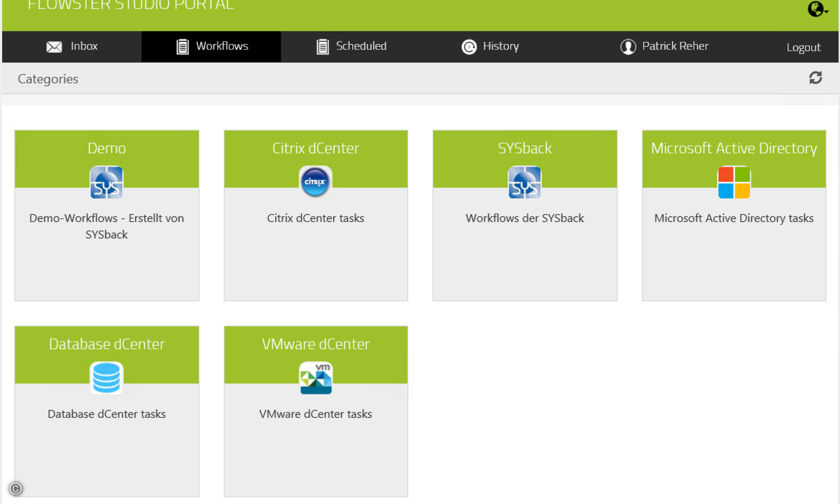840x504 pixels.
Task: Go to the Scheduled tab
Action: [x=351, y=46]
